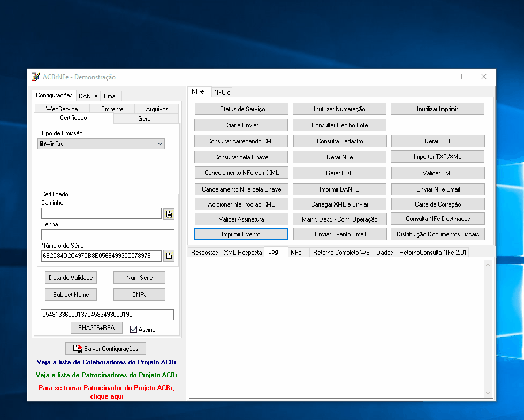
Task: Click Enviar NFe Email button
Action: 438,189
